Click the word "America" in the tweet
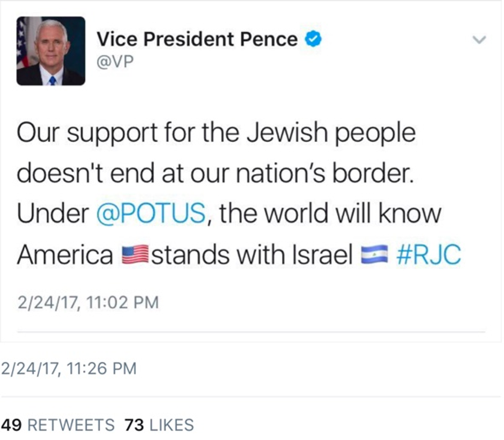The width and height of the screenshot is (504, 440). pos(65,255)
